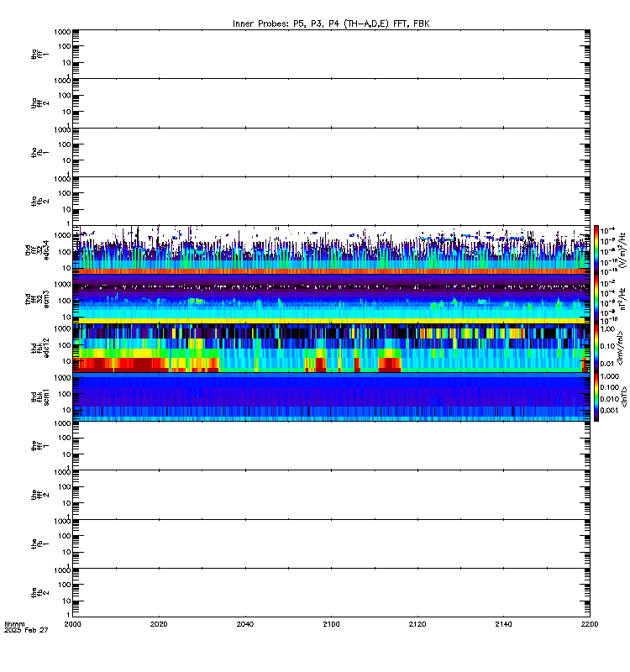The width and height of the screenshot is (630, 672).
Task: Select the 'the fb 2' panel label
Action: [39, 593]
